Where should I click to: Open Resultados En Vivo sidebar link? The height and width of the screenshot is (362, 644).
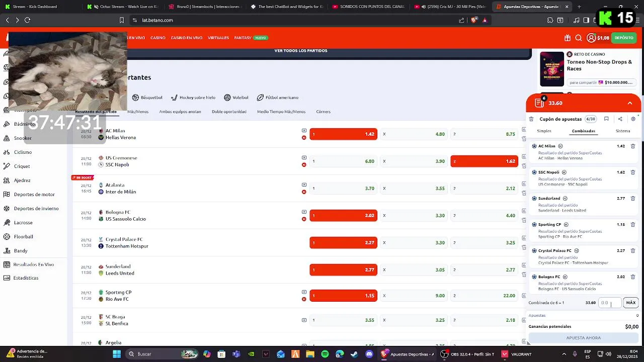[x=33, y=264]
